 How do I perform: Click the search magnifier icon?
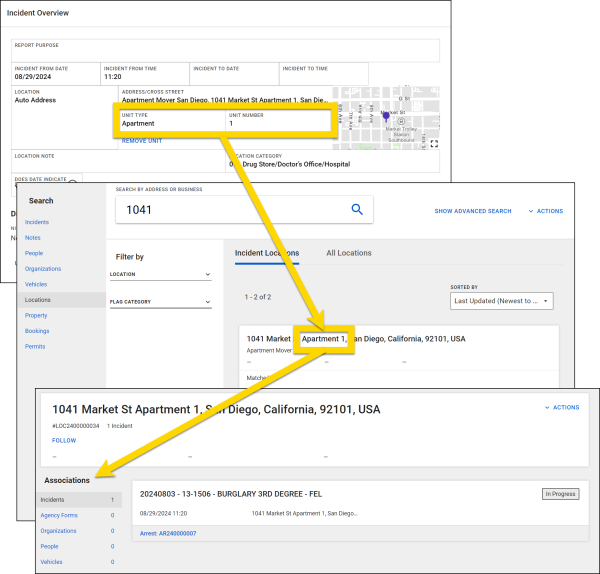click(x=357, y=209)
